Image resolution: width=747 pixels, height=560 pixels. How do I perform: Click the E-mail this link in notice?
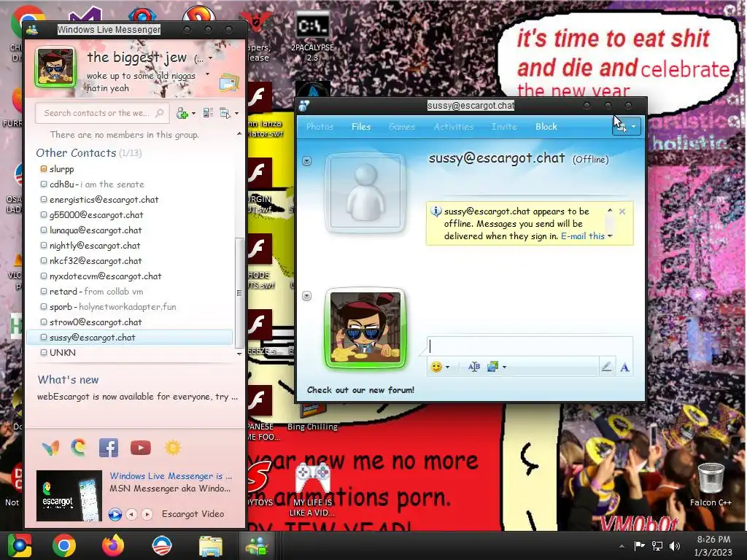tap(583, 236)
